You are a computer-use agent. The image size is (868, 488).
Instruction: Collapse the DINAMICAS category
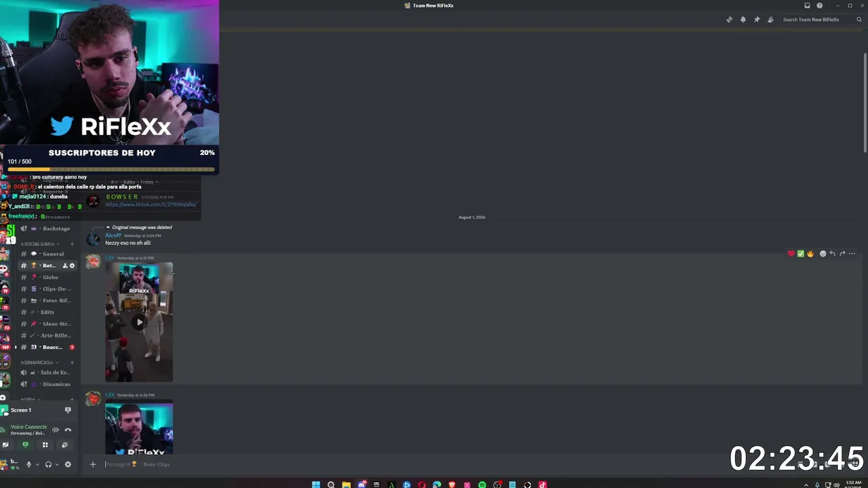click(38, 363)
